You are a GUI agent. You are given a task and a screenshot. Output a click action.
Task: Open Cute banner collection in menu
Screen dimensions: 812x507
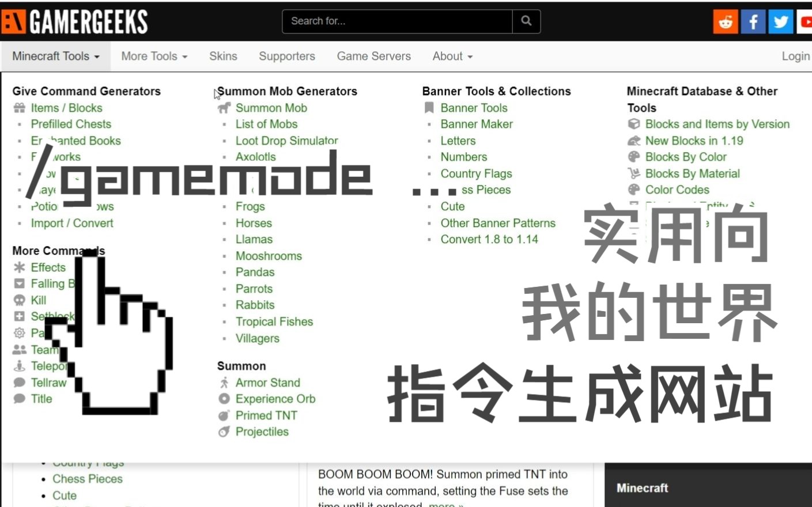(452, 206)
